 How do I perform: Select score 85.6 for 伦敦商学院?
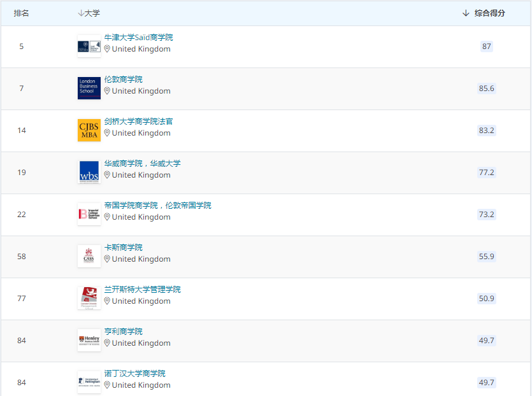[487, 88]
